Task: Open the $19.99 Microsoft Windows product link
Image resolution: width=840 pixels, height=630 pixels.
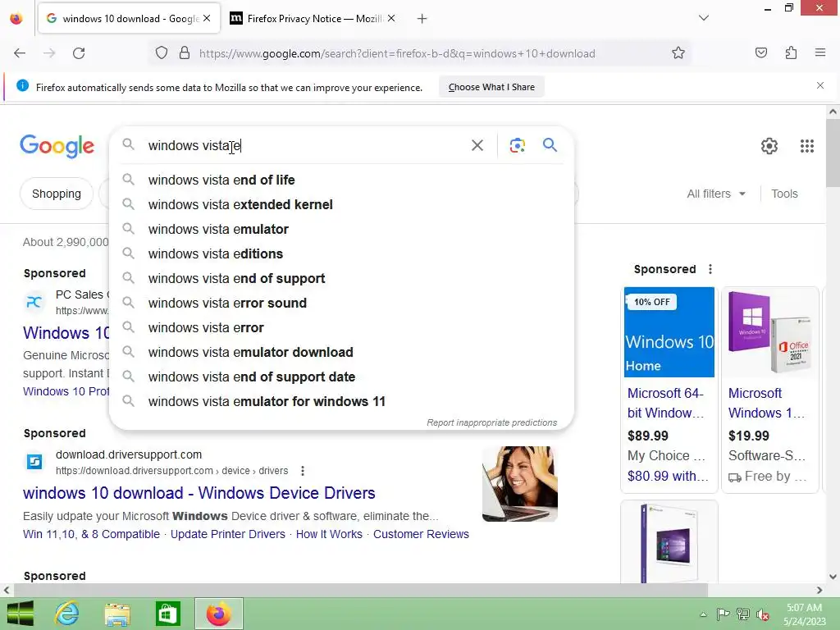Action: click(x=767, y=403)
